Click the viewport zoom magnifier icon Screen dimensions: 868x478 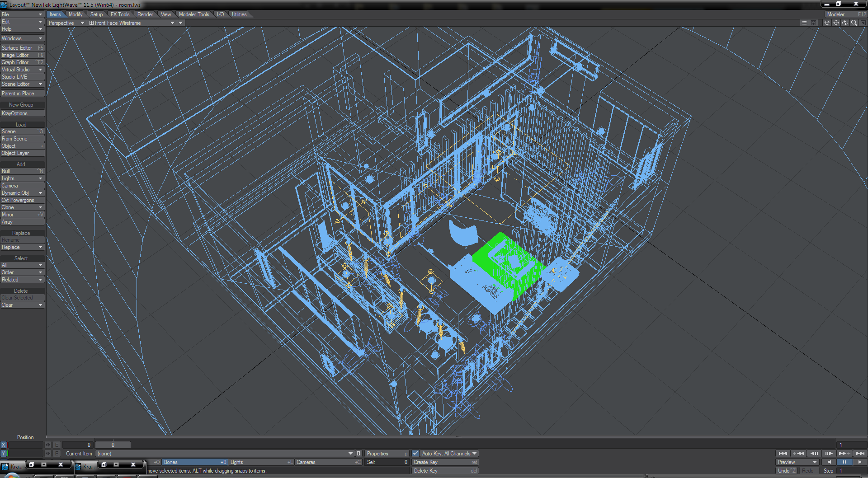854,23
